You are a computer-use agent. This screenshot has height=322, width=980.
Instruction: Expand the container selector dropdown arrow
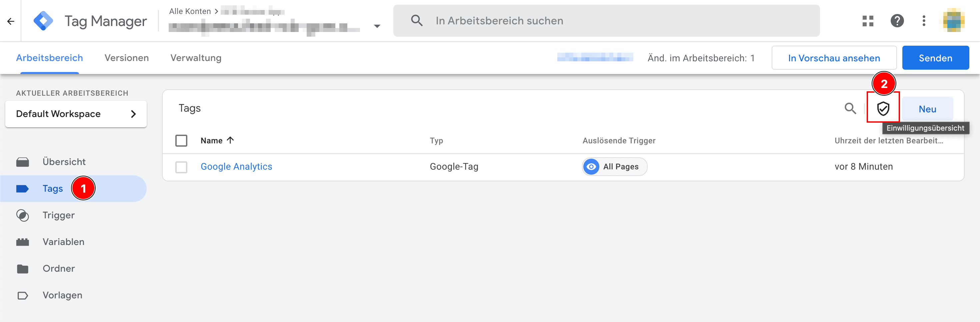click(x=377, y=26)
